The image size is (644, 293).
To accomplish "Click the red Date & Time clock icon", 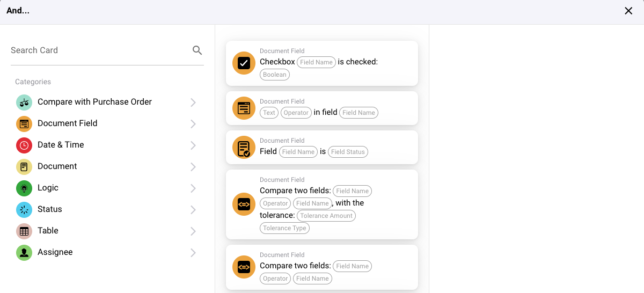I will pyautogui.click(x=24, y=145).
